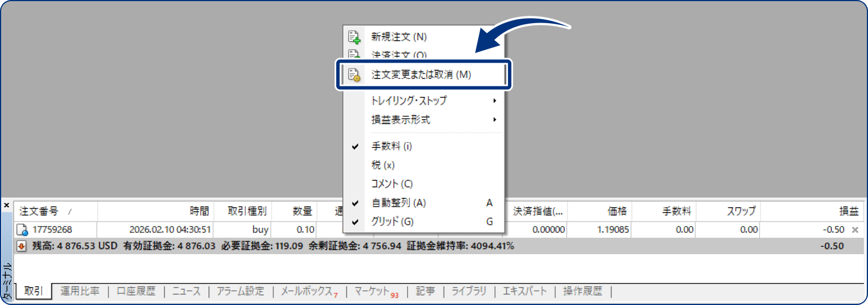Click the balance row red arrow icon
This screenshot has width=868, height=305.
22,246
